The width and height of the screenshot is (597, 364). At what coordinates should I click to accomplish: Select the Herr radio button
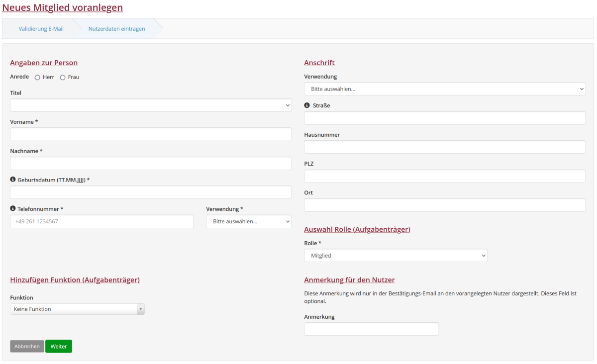pos(37,78)
